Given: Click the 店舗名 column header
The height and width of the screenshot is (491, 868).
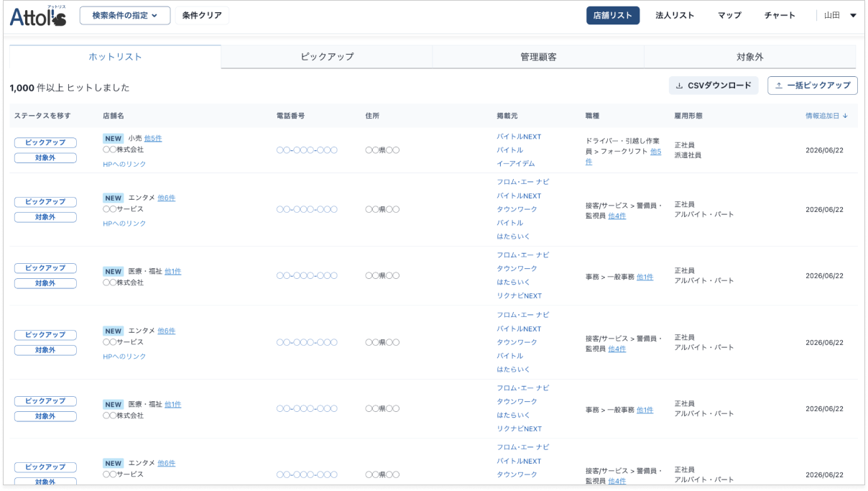Looking at the screenshot, I should point(114,116).
